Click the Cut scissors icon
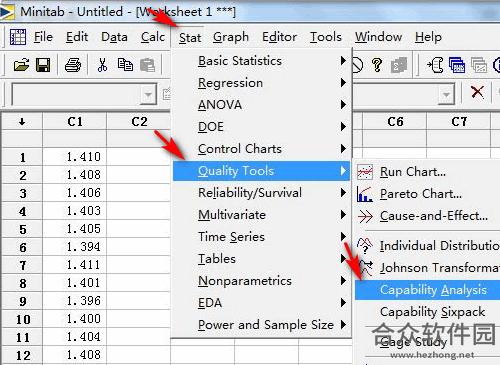This screenshot has width=500, height=365. [102, 65]
